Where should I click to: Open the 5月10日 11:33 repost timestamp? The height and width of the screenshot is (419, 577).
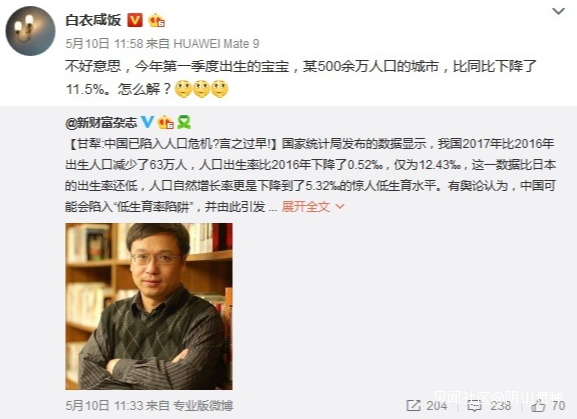[x=104, y=406]
